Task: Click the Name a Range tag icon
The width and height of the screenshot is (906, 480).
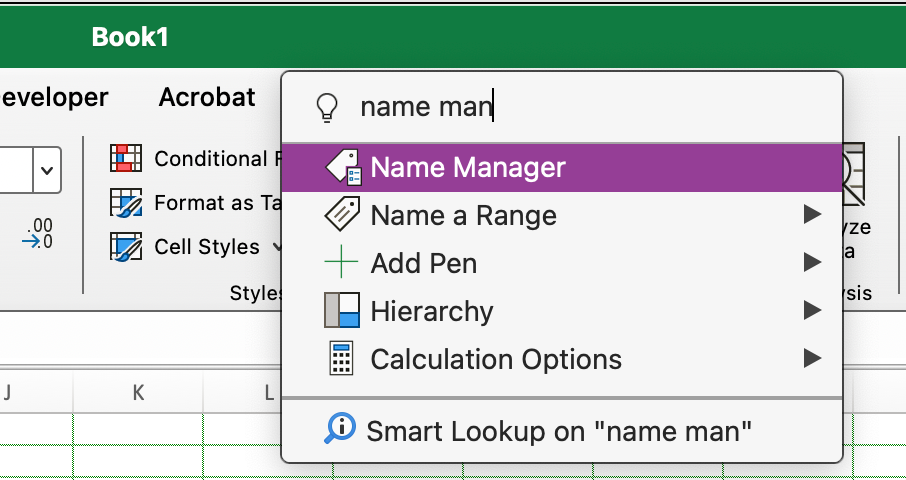Action: [x=343, y=215]
